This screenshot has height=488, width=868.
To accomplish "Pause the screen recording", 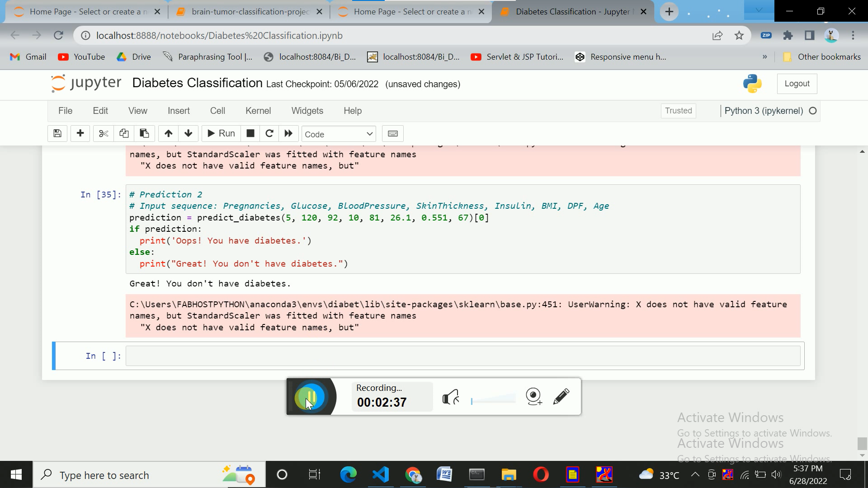I will click(x=311, y=397).
